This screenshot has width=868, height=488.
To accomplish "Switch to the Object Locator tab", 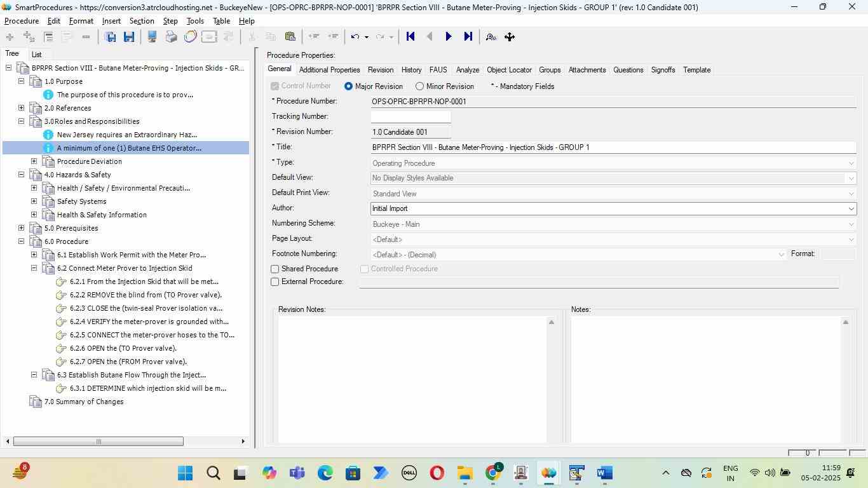I will (509, 70).
